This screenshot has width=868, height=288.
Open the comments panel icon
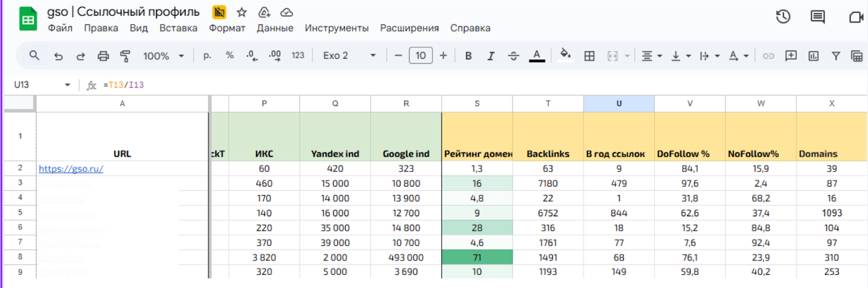click(x=818, y=17)
